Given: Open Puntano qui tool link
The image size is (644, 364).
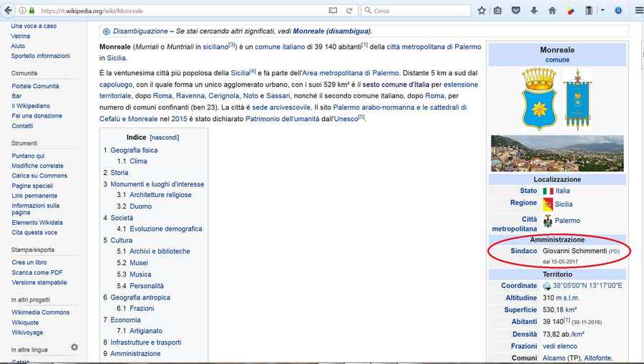Looking at the screenshot, I should click(28, 156).
